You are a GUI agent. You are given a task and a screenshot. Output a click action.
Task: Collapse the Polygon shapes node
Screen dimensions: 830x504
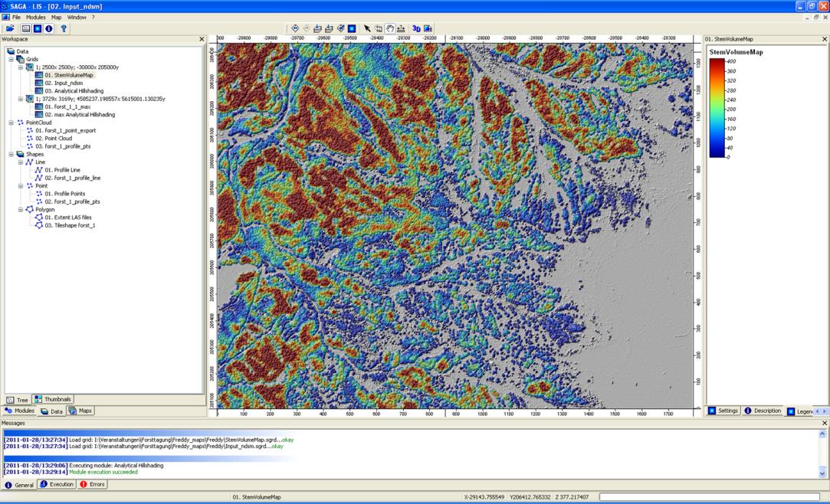[21, 210]
